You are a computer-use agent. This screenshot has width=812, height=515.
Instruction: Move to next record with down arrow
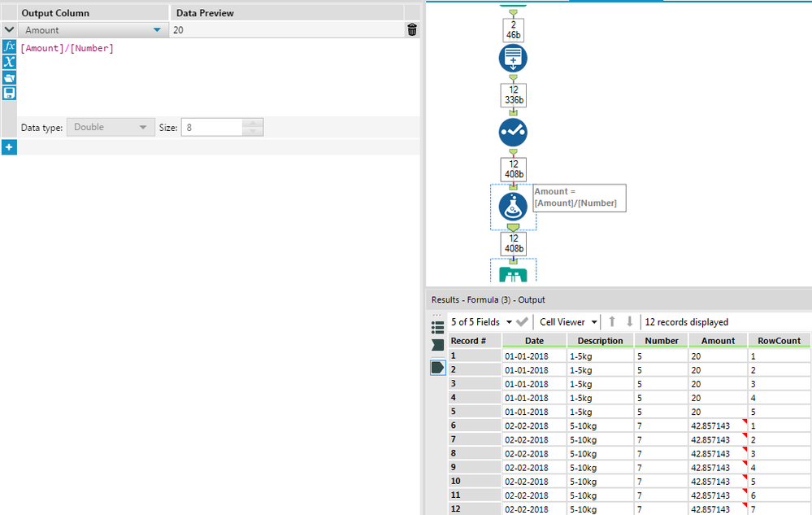tap(629, 321)
